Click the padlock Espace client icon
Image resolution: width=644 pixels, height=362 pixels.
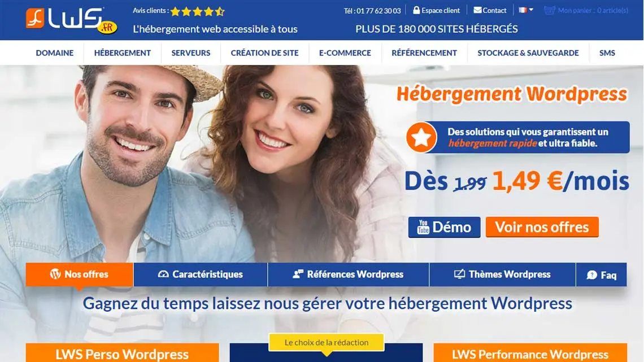[x=416, y=10]
